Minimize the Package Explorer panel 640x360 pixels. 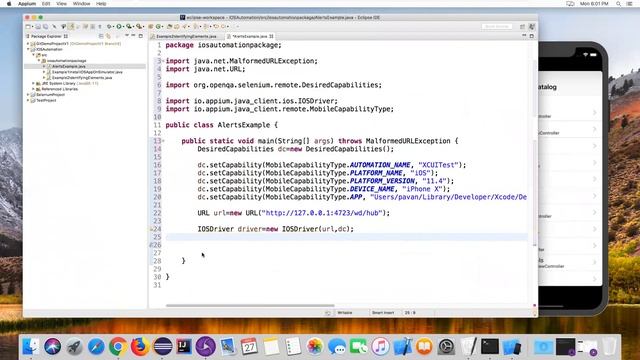(x=133, y=36)
